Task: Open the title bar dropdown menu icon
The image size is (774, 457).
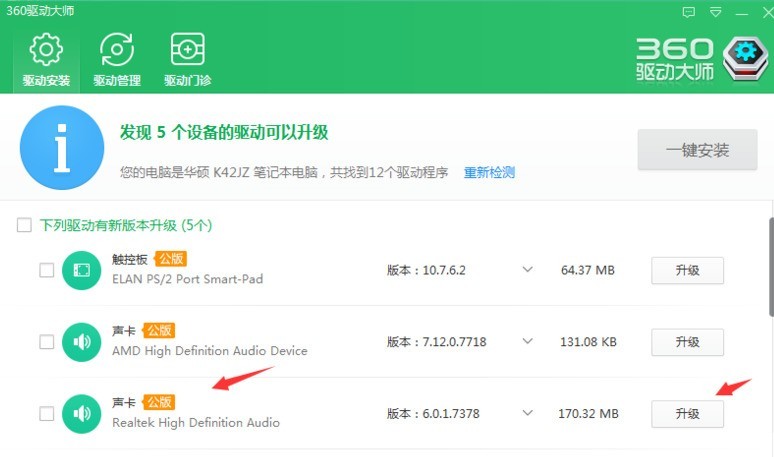Action: pos(715,12)
